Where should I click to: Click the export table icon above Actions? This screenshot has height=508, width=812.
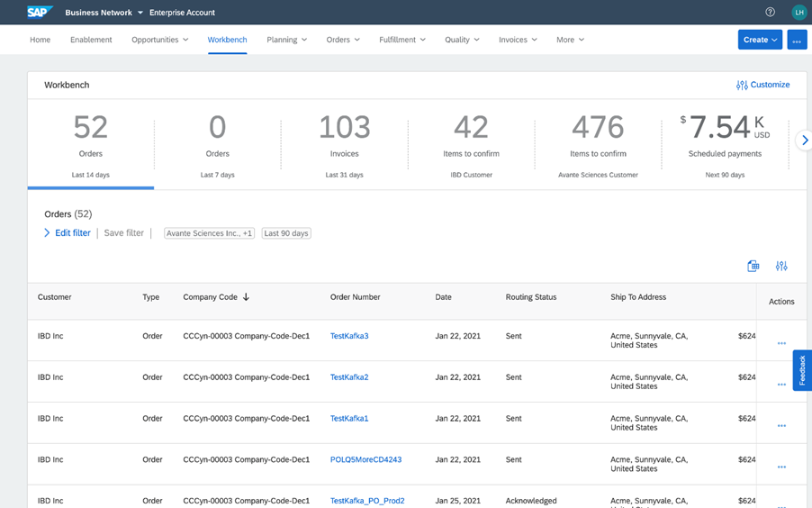[x=753, y=266]
